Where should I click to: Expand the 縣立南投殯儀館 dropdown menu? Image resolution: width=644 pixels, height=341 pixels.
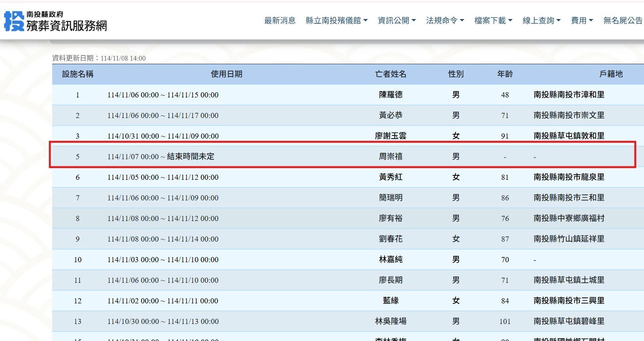coord(336,21)
